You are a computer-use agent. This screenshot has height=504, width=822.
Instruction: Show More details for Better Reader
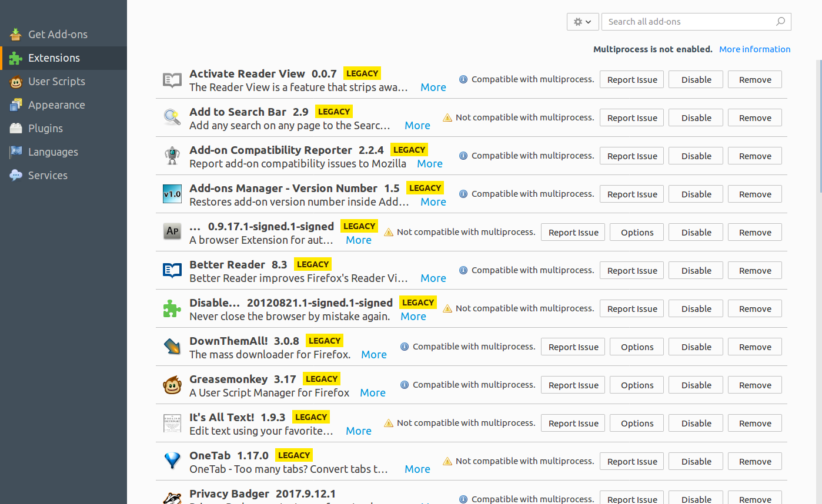point(433,278)
